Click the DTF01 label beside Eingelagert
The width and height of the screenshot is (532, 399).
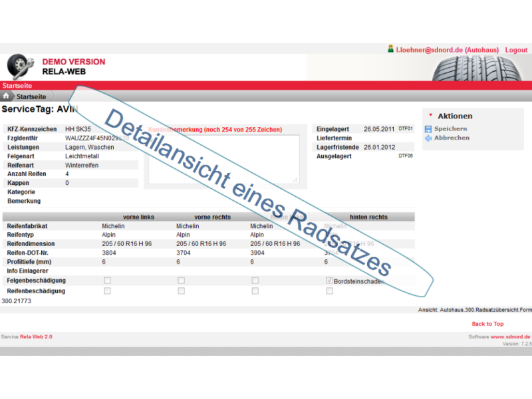click(406, 128)
